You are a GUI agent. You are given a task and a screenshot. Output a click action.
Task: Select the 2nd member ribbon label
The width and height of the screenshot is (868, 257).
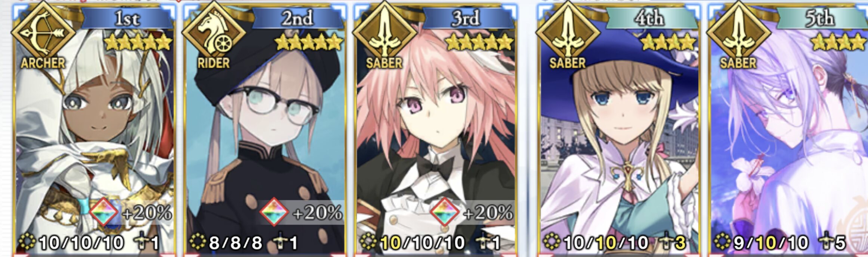tap(297, 19)
